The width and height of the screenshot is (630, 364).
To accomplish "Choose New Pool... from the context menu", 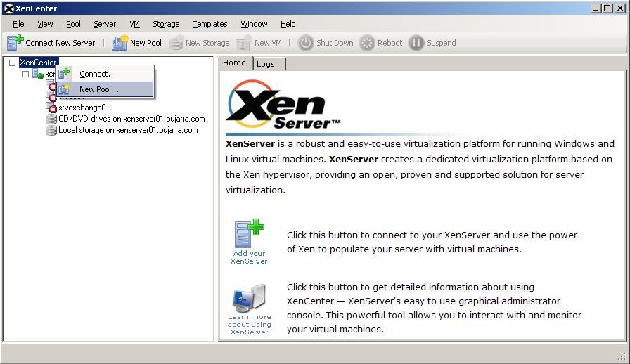I will click(105, 89).
